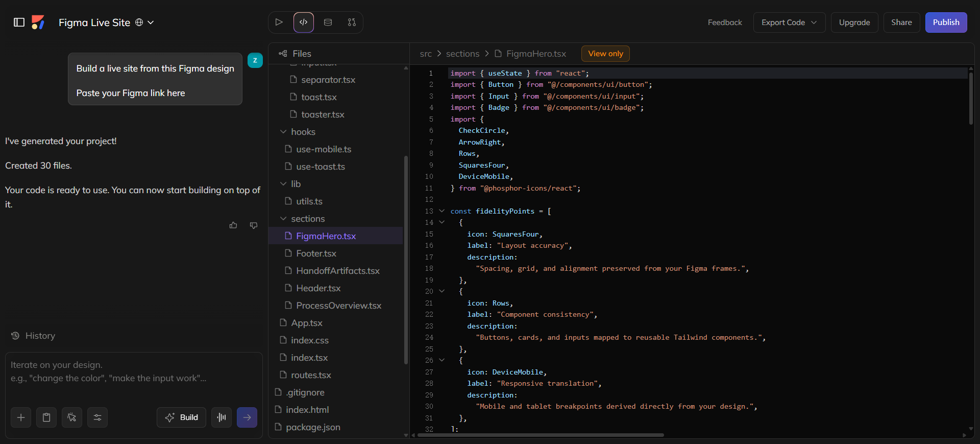Screen dimensions: 980x444
Task: Open the database view icon
Action: point(328,22)
